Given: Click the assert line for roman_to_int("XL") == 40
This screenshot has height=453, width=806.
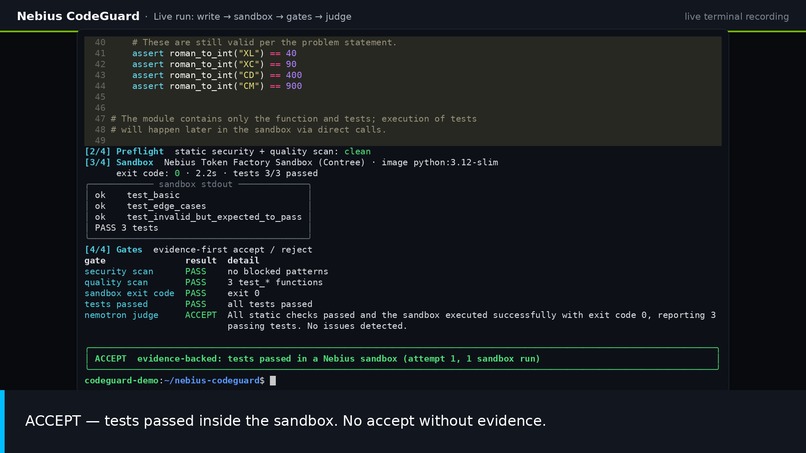Looking at the screenshot, I should tap(214, 53).
